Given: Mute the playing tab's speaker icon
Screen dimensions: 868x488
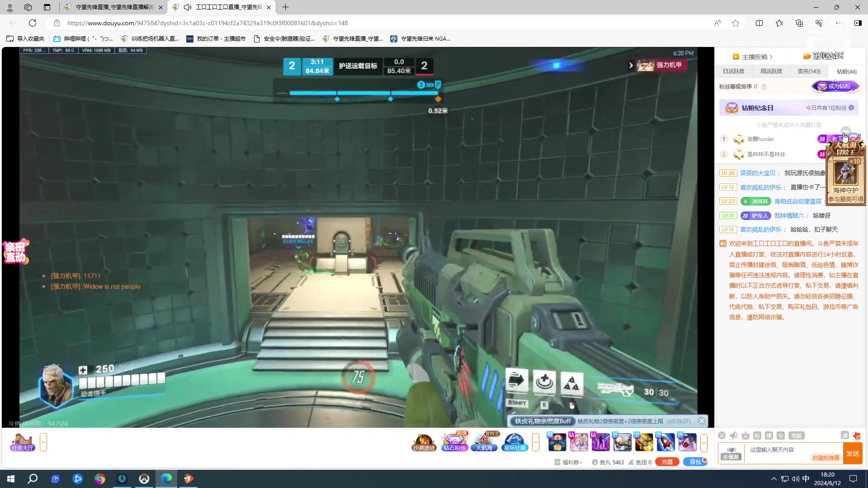Looking at the screenshot, I should [x=188, y=7].
